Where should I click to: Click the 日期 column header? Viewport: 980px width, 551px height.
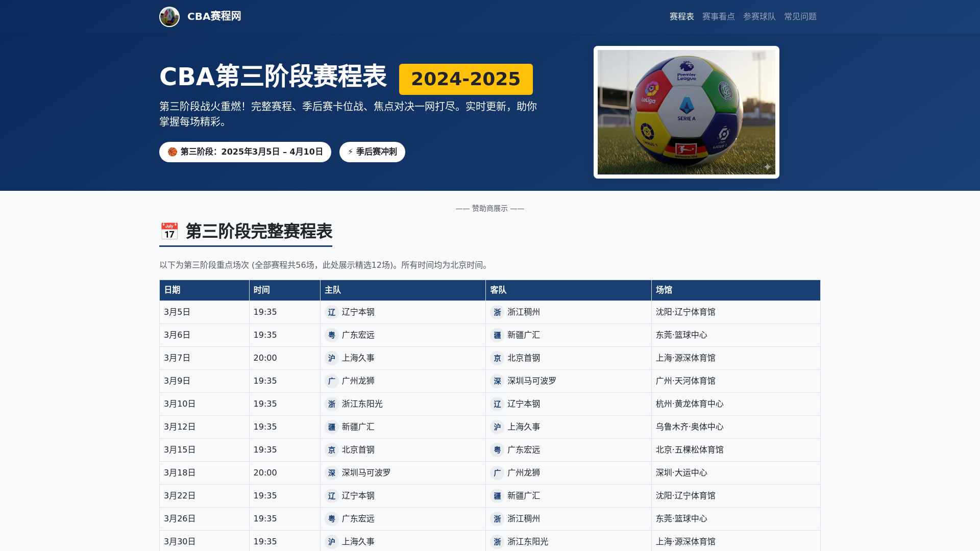(x=204, y=290)
